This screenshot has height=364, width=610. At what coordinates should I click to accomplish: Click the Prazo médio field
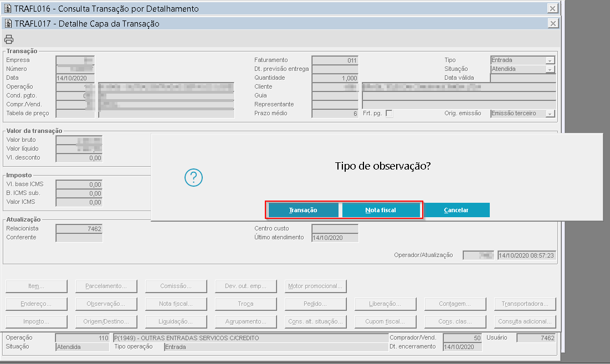click(335, 114)
